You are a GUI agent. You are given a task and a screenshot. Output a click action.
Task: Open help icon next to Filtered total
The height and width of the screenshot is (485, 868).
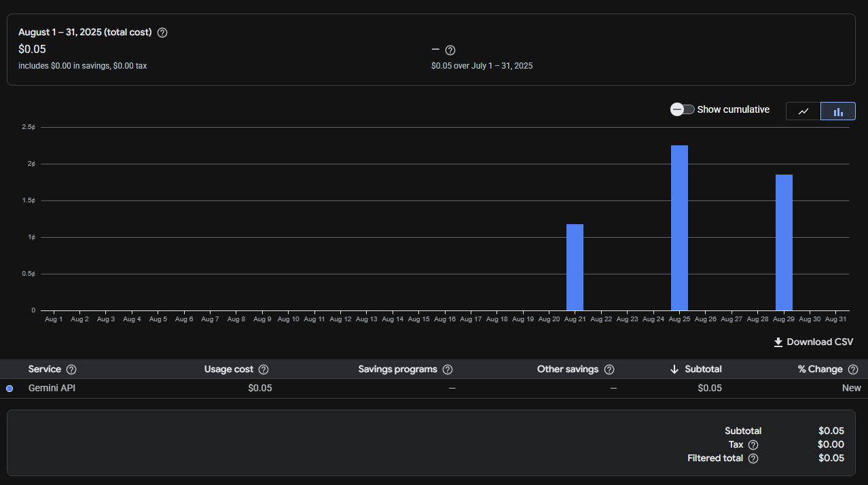click(x=753, y=459)
